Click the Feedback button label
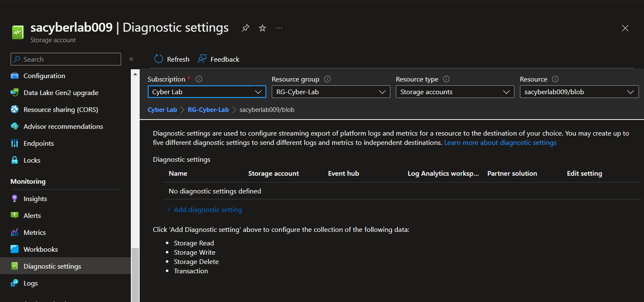This screenshot has height=302, width=644. (x=225, y=60)
